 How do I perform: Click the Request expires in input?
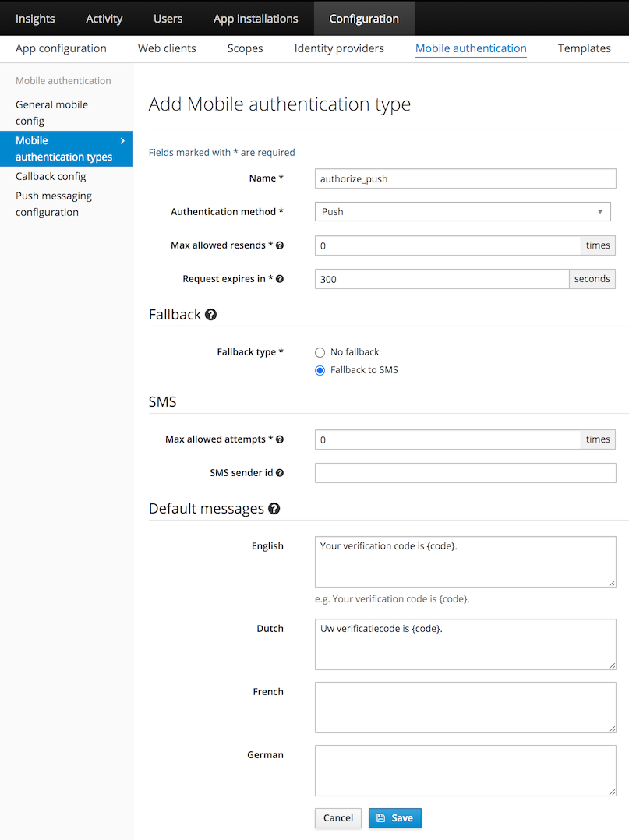coord(442,279)
